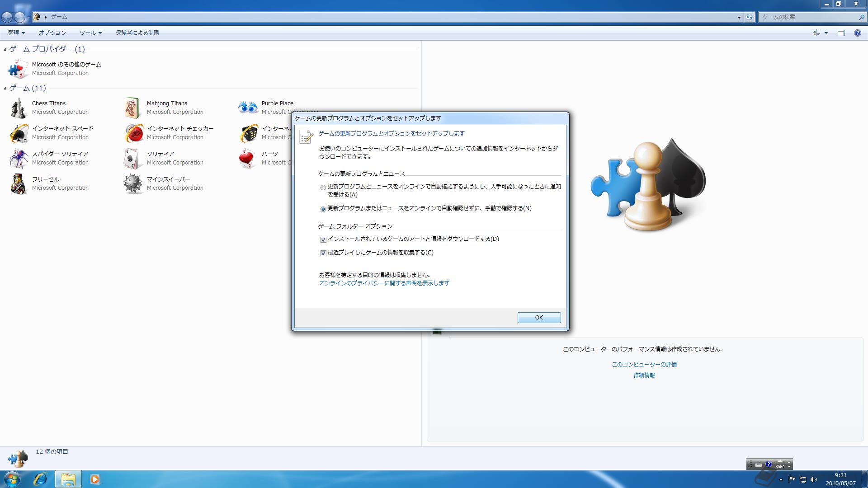Click the search magnifier icon
This screenshot has width=868, height=488.
click(x=861, y=17)
